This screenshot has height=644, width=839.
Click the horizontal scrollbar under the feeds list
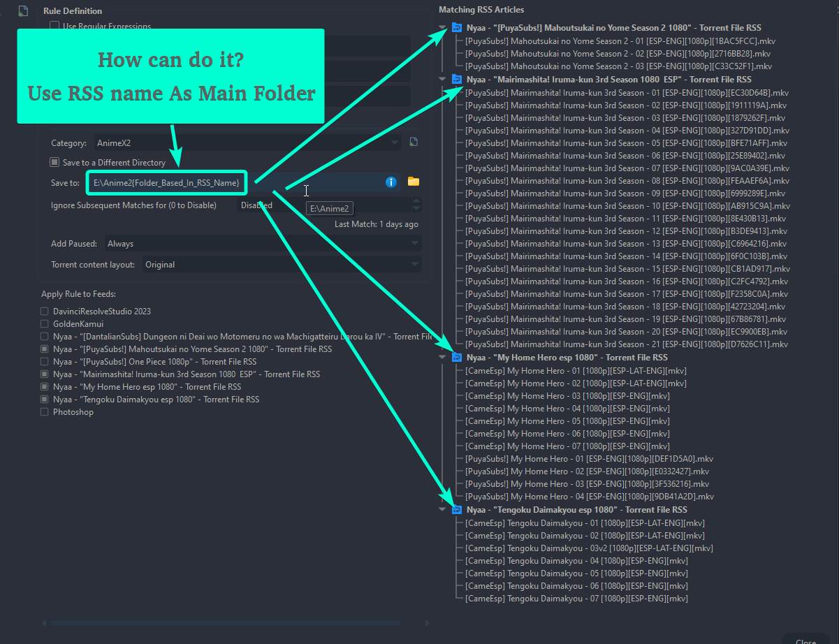pyautogui.click(x=227, y=622)
